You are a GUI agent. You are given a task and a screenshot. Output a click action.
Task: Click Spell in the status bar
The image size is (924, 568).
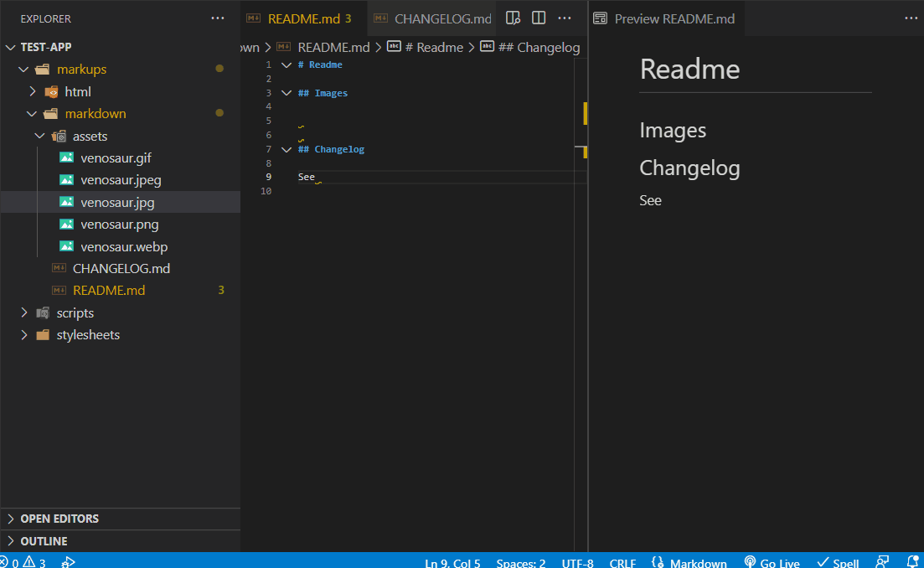pyautogui.click(x=838, y=561)
